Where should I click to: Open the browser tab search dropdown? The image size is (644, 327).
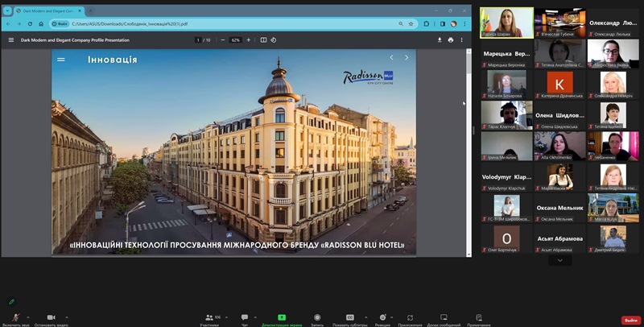click(6, 10)
